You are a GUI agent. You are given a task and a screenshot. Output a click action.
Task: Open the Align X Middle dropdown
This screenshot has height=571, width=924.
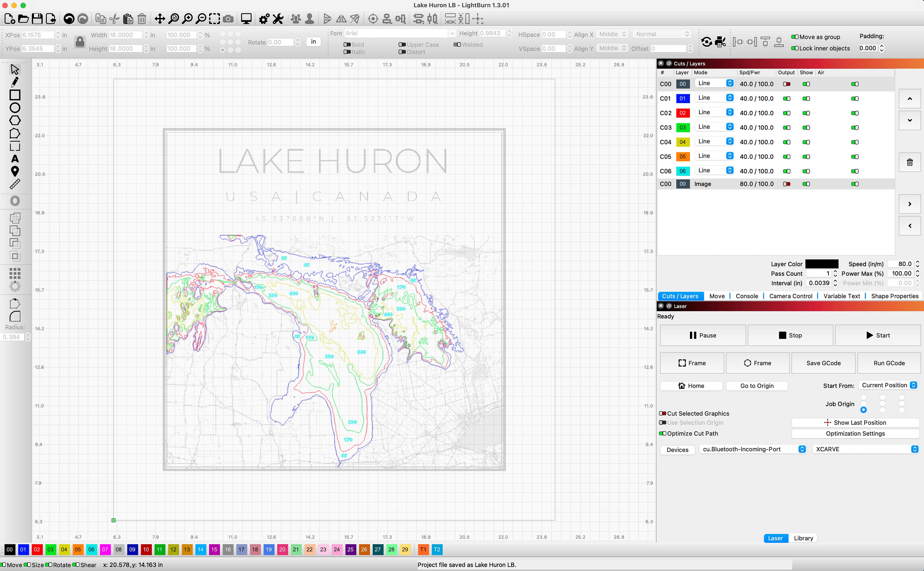612,34
